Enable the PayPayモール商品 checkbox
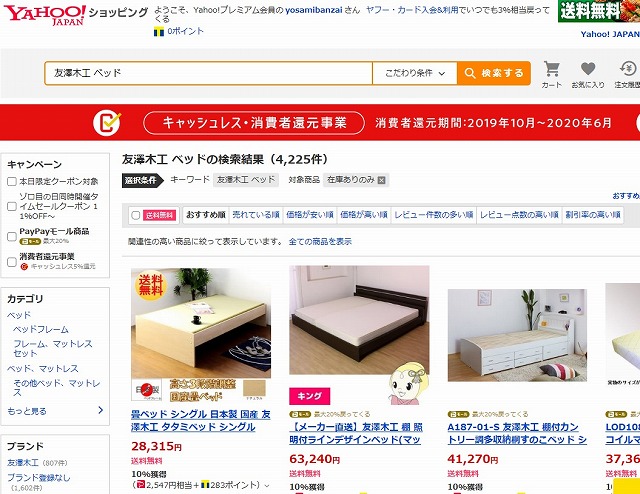640x494 pixels. (12, 236)
